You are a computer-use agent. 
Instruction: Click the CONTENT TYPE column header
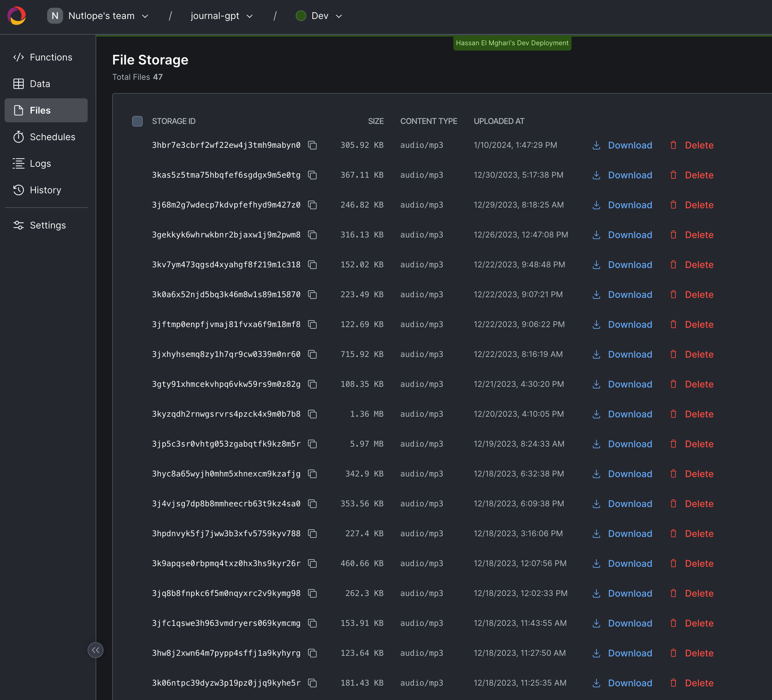pos(428,121)
